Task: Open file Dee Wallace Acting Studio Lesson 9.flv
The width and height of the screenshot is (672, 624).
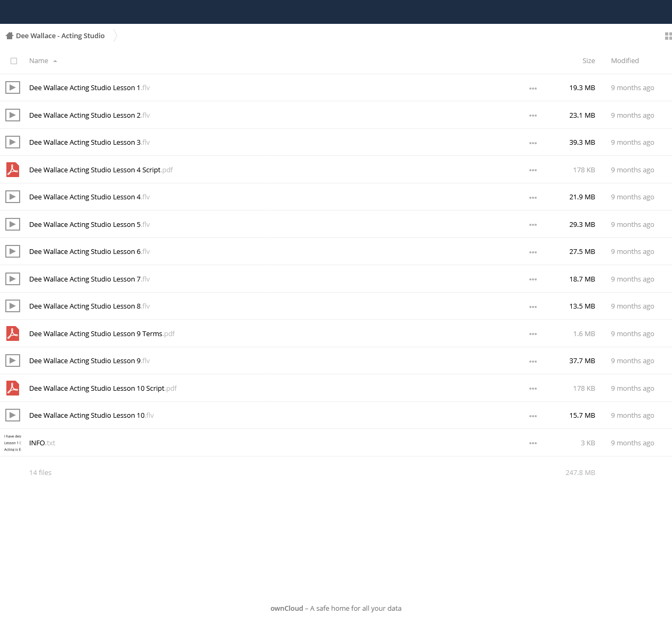Action: tap(90, 361)
